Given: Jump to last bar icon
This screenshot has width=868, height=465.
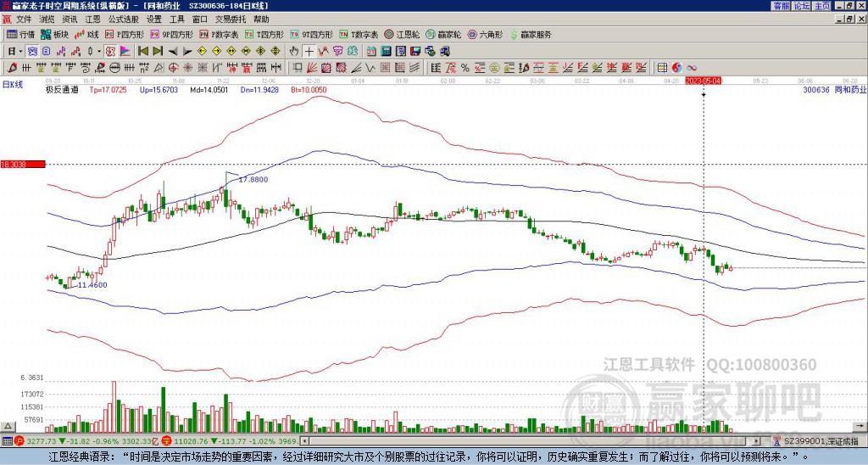Looking at the screenshot, I should pos(158,51).
